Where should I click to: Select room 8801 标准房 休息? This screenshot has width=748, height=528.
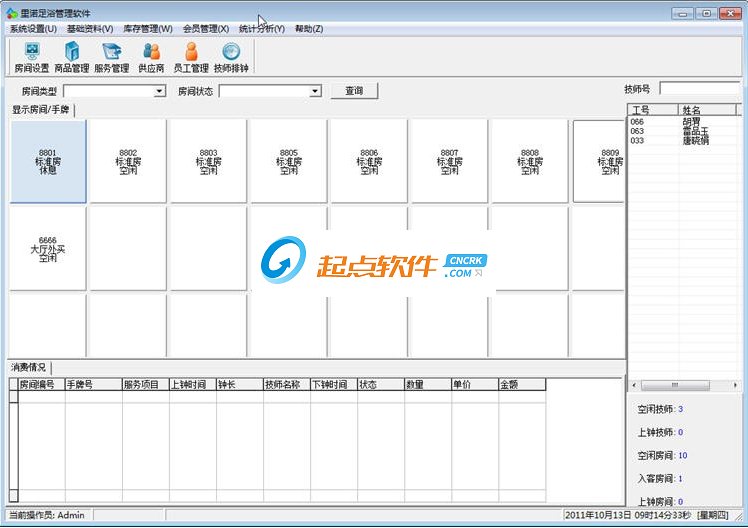48,161
